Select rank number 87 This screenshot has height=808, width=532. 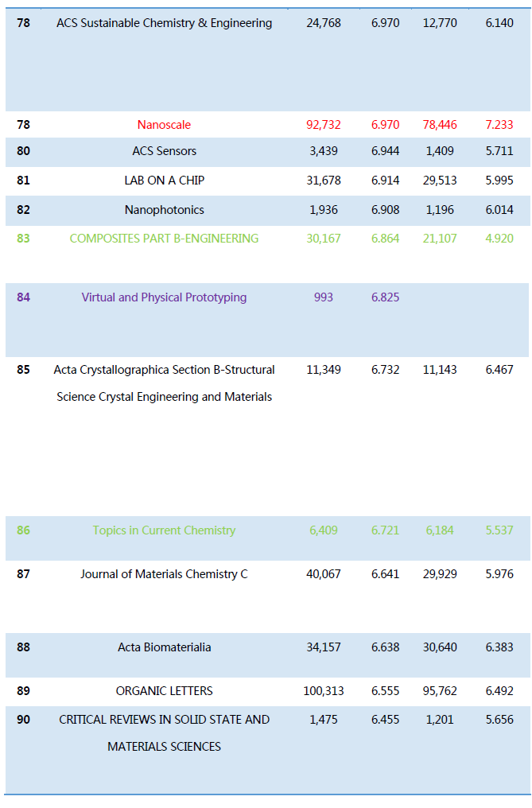[23, 574]
